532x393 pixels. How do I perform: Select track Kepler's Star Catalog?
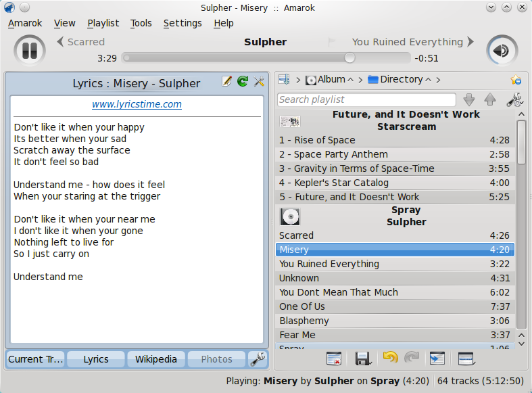pyautogui.click(x=395, y=183)
